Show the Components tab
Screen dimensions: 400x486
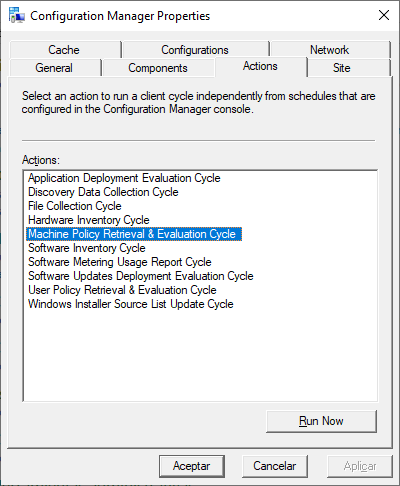tap(158, 68)
